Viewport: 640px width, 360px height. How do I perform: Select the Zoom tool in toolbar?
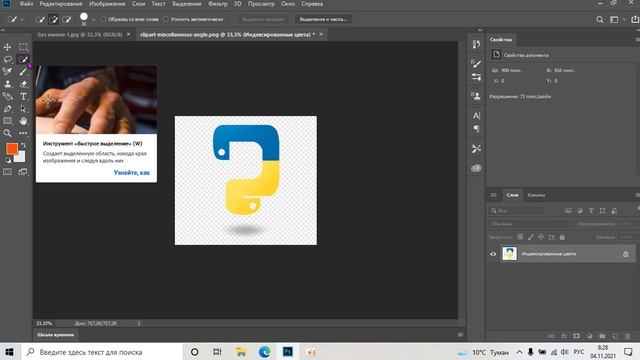click(x=7, y=133)
